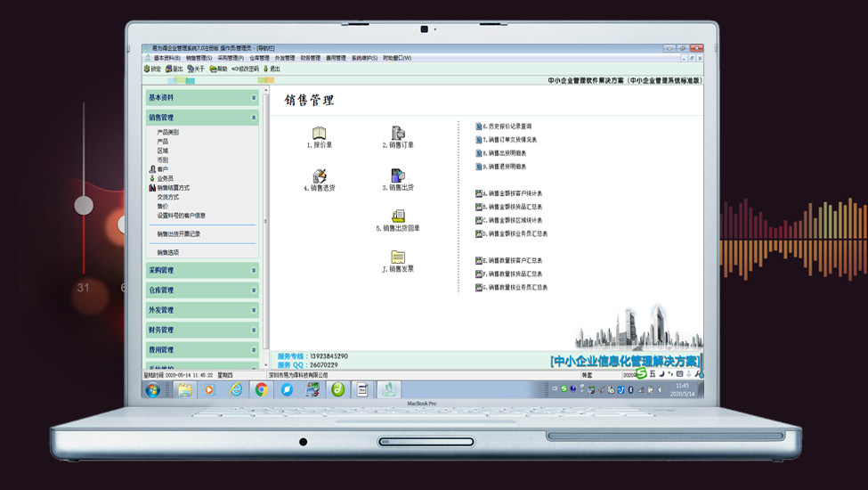868x490 pixels.
Task: Click the 销售发票 invoice icon
Action: 398,257
